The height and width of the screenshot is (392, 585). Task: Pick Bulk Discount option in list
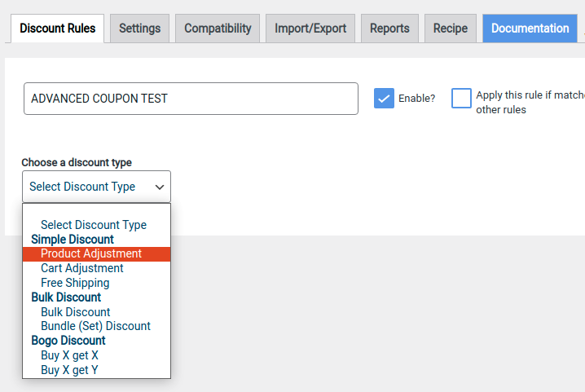pos(76,312)
